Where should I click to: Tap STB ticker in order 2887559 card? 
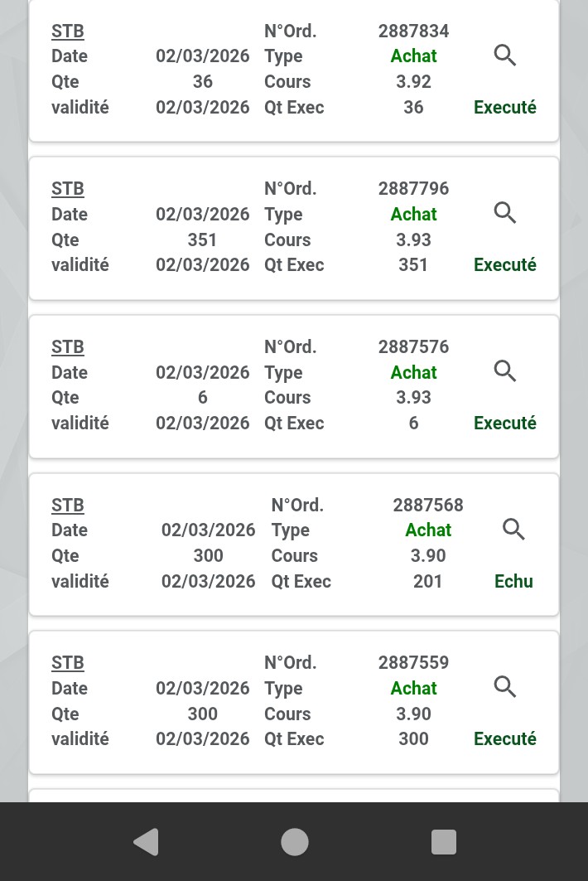[68, 663]
